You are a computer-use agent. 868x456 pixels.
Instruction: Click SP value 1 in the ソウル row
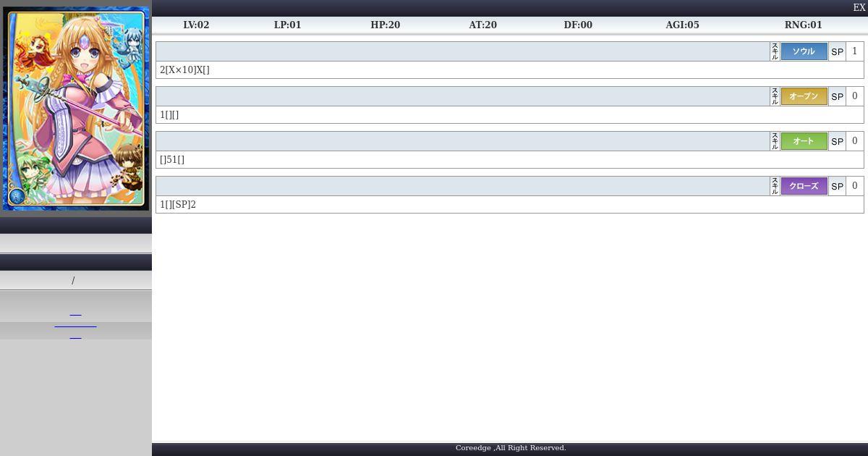coord(855,51)
